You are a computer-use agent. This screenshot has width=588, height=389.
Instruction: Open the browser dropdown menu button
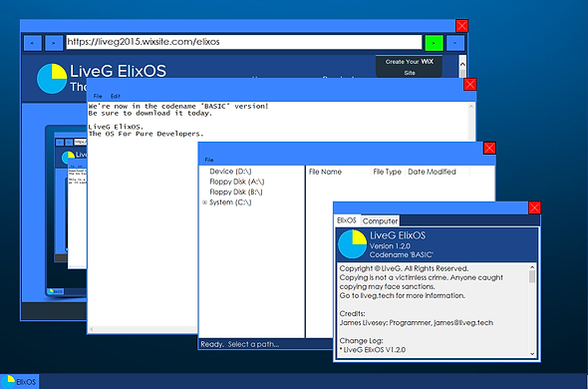(455, 43)
